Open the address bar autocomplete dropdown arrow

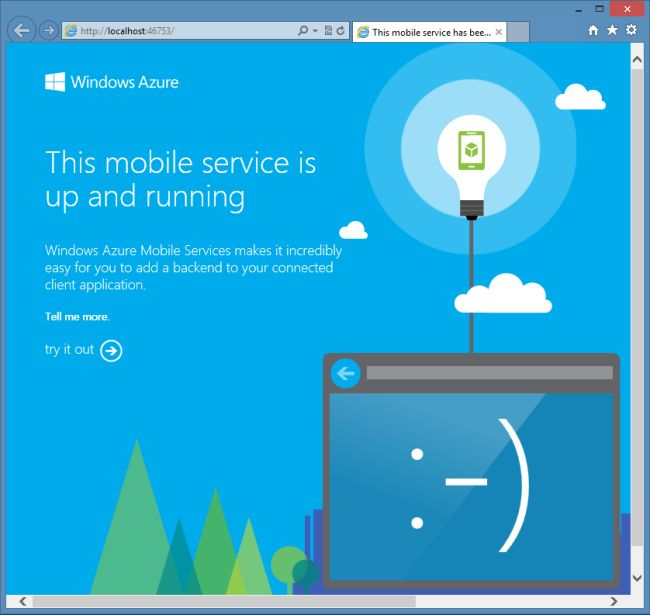point(315,31)
